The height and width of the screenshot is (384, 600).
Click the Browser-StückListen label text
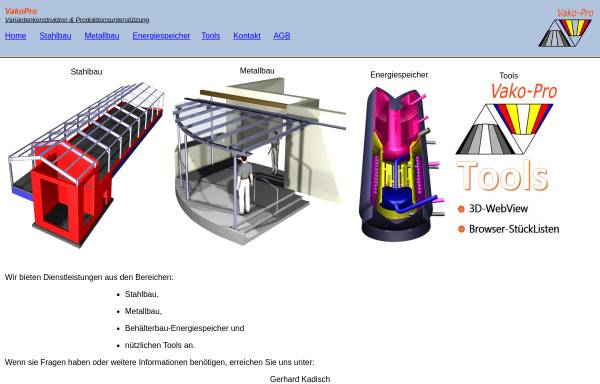tap(514, 229)
